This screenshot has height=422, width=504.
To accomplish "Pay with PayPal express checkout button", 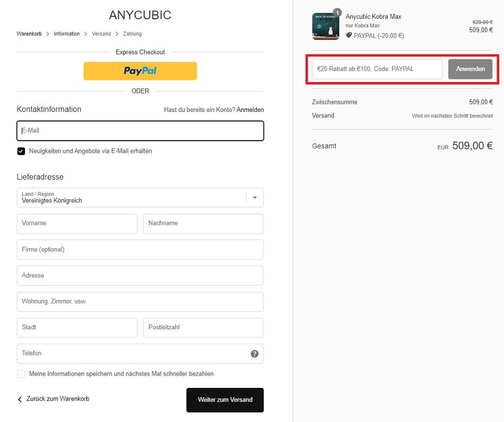I will [140, 71].
